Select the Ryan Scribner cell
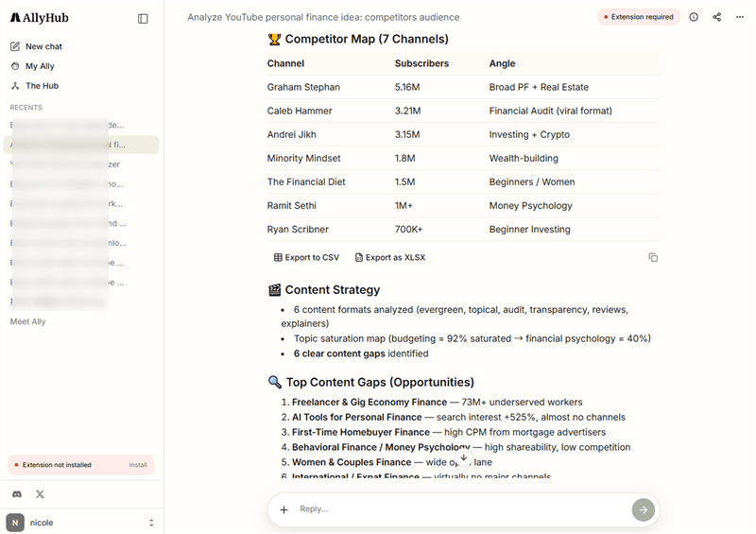The width and height of the screenshot is (756, 534). (x=298, y=229)
